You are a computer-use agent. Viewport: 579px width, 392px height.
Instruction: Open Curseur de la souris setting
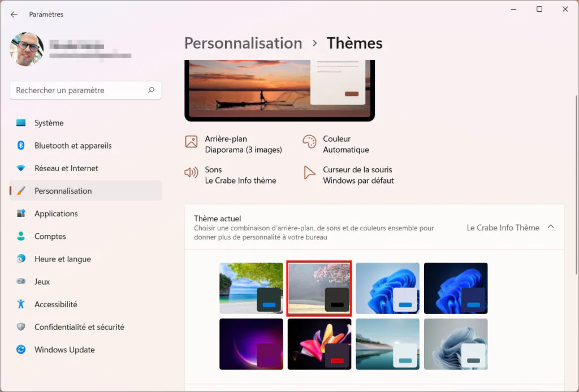coord(348,175)
